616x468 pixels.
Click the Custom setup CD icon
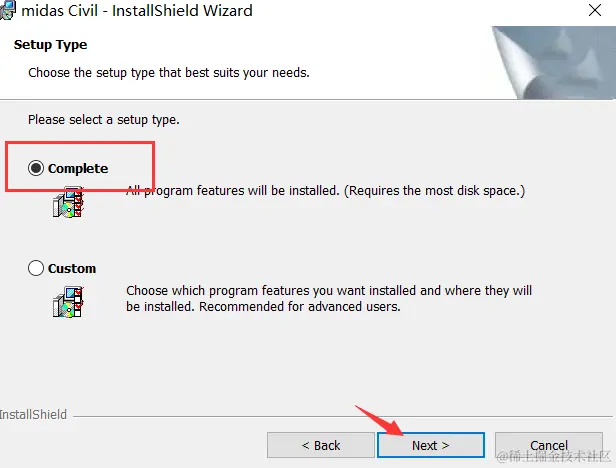click(x=68, y=302)
